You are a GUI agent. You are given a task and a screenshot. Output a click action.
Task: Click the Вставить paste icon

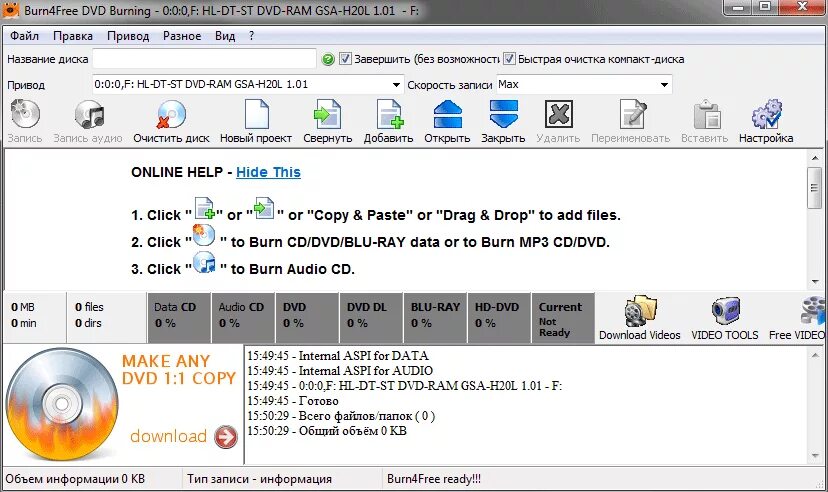point(706,115)
